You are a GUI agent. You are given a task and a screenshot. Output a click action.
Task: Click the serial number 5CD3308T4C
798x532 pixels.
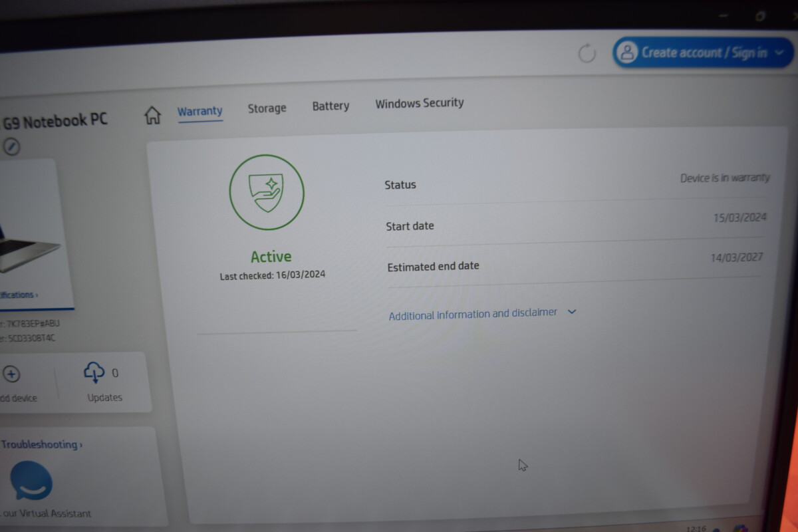[31, 338]
